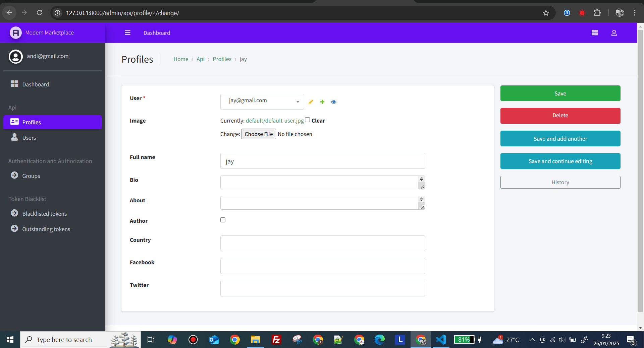Click the red Delete button

click(560, 116)
